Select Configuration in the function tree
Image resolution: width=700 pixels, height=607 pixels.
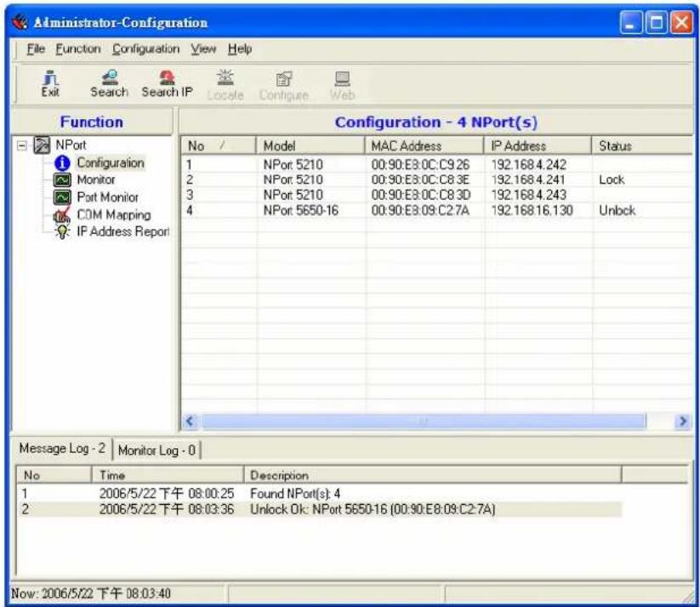[x=111, y=163]
